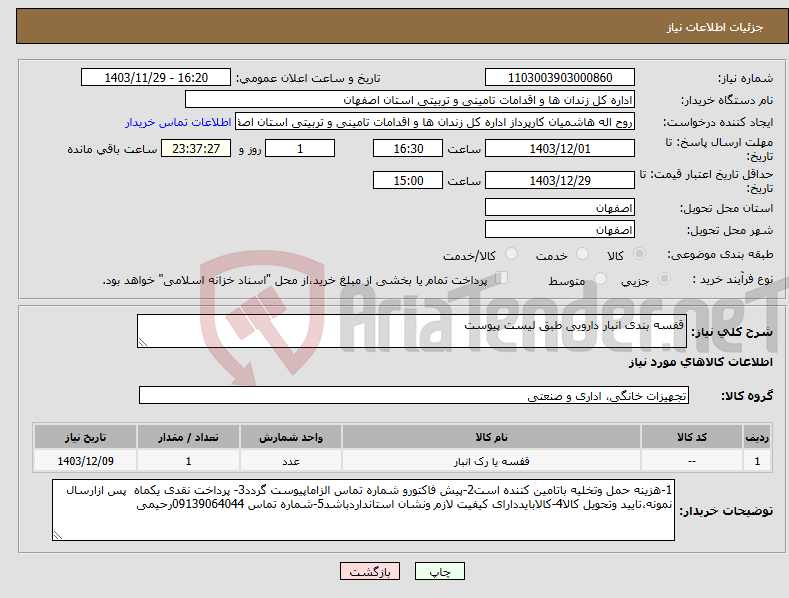Click the نام کالا column header
This screenshot has width=789, height=598.
point(491,437)
